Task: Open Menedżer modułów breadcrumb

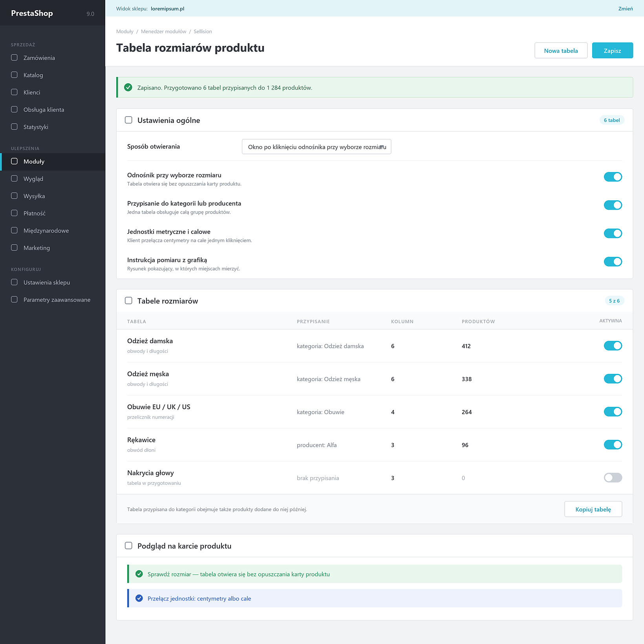Action: pos(163,31)
